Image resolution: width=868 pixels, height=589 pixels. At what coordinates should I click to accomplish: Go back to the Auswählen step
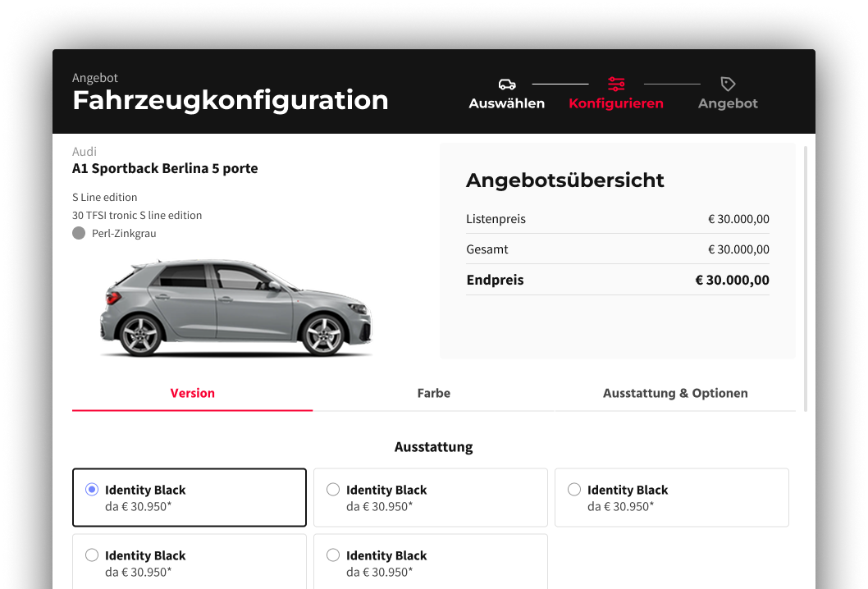coord(506,103)
